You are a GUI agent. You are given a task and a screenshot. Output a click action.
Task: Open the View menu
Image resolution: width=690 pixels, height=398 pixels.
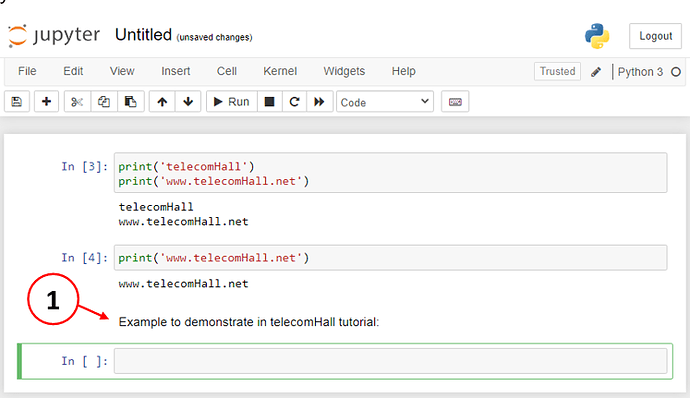tap(122, 71)
